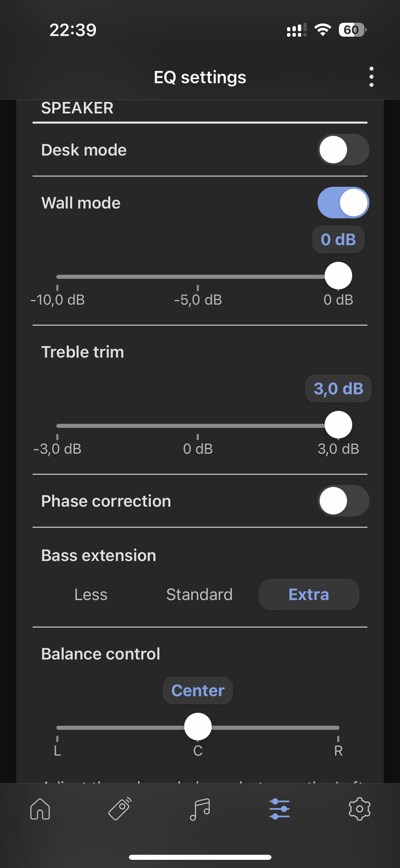Set balance slider to the L end
This screenshot has height=868, width=400.
click(57, 727)
